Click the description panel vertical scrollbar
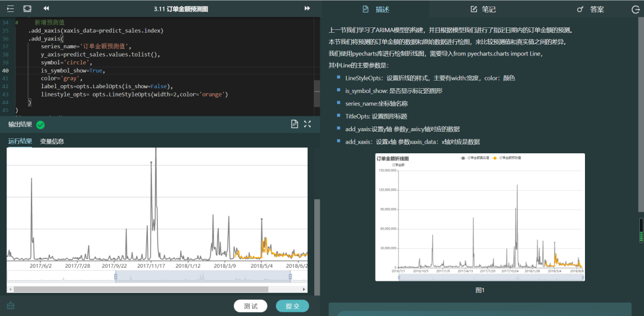The height and width of the screenshot is (316, 644). pyautogui.click(x=641, y=113)
